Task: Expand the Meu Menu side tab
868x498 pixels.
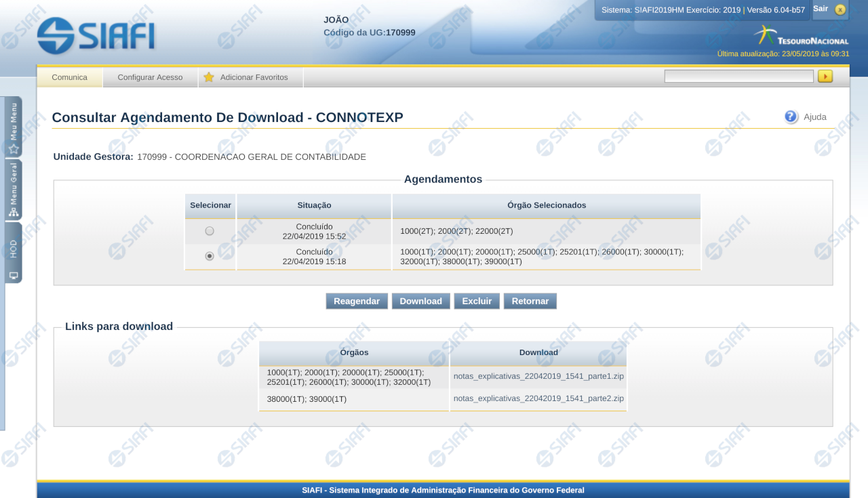Action: coord(14,127)
